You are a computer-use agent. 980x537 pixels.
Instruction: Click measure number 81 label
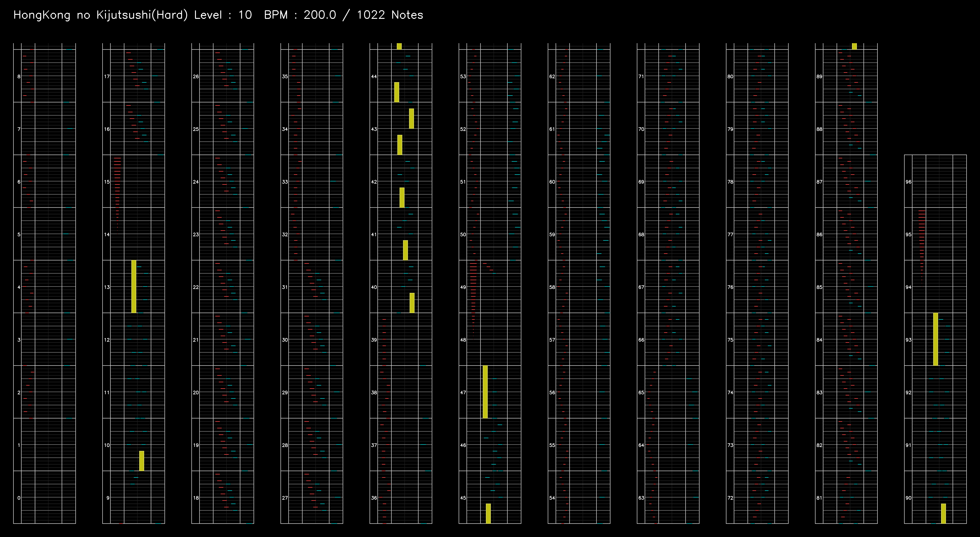point(819,498)
